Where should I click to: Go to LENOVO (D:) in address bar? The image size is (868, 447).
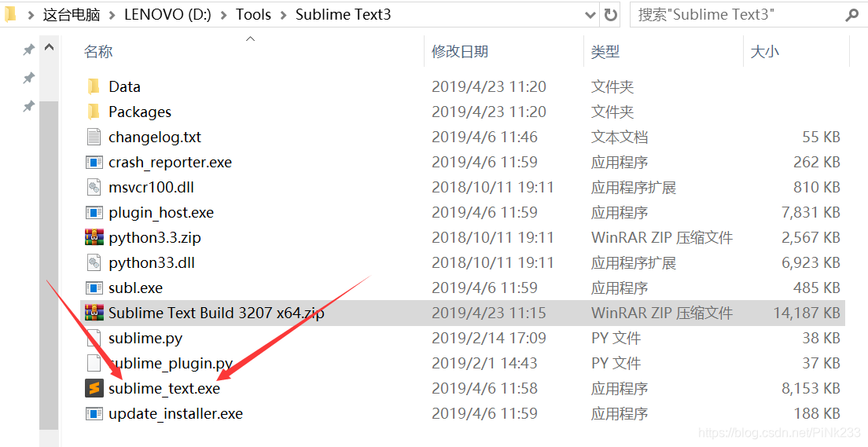pos(167,15)
